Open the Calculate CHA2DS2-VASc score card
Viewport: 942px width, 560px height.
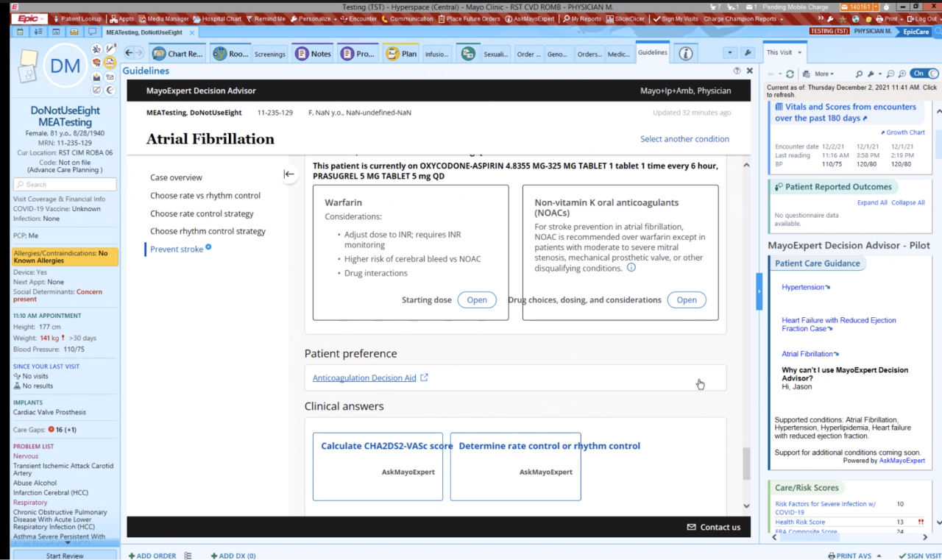point(378,467)
